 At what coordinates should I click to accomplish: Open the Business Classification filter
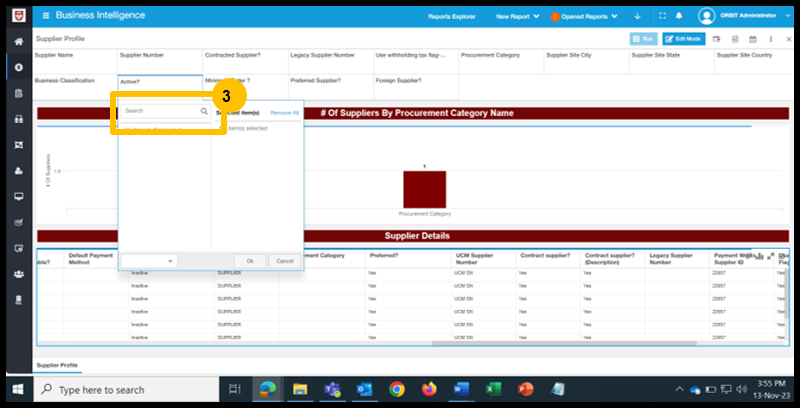(75, 87)
